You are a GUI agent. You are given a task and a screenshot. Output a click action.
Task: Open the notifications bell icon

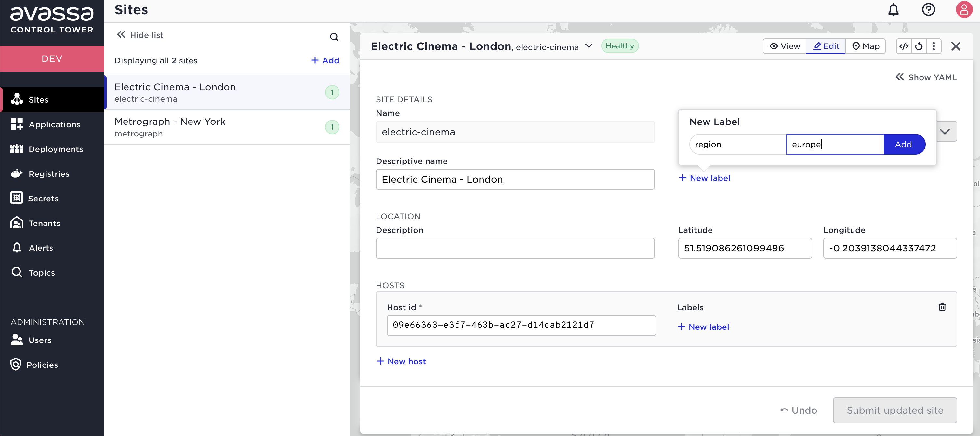893,10
